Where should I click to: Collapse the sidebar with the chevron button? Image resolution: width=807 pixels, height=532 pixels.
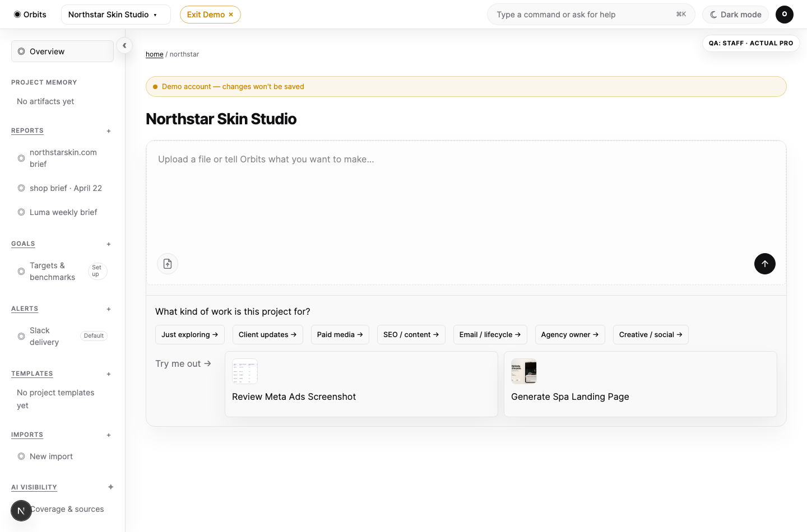coord(124,46)
